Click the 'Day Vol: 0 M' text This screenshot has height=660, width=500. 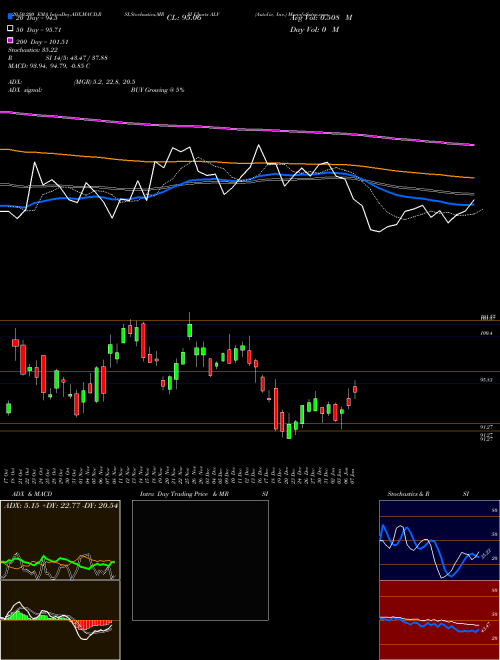(x=314, y=29)
